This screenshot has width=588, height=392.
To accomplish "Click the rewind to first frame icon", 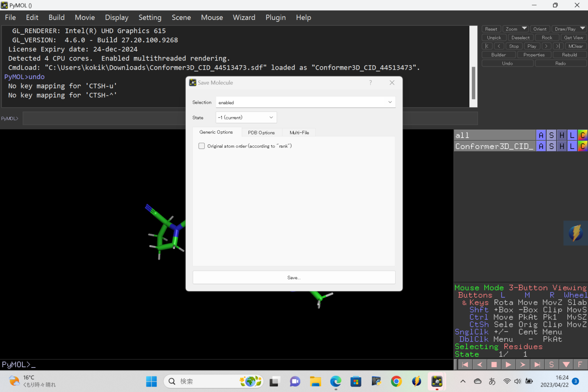I will click(464, 364).
